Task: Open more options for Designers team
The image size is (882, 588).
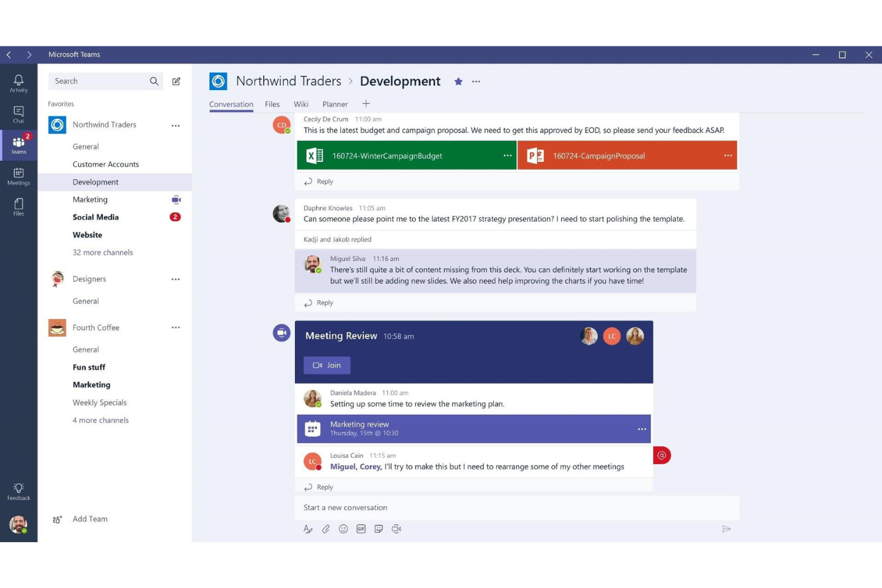Action: (175, 279)
